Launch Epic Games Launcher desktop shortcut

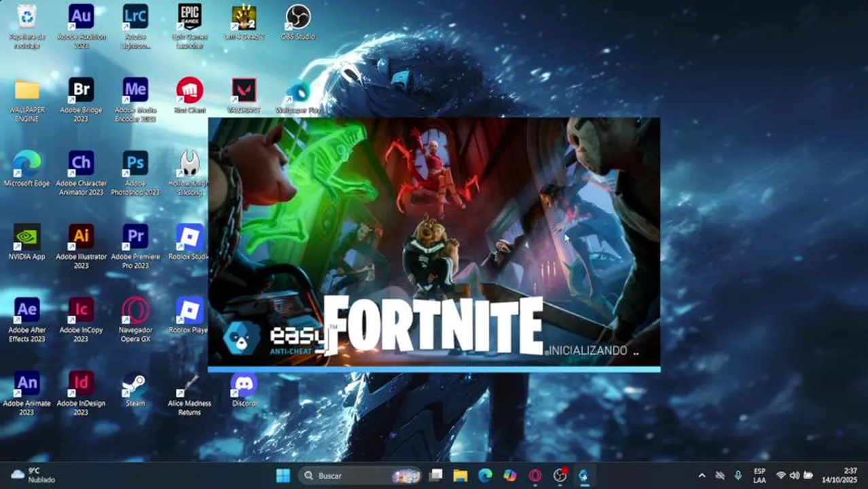[189, 26]
